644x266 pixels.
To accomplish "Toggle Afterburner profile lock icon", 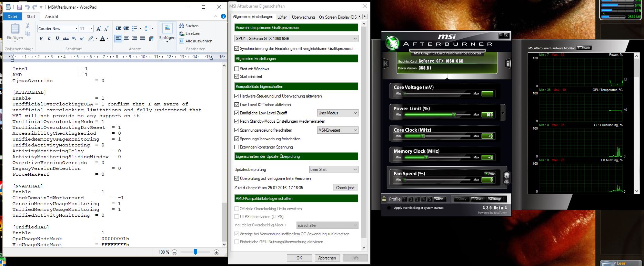I will click(384, 199).
